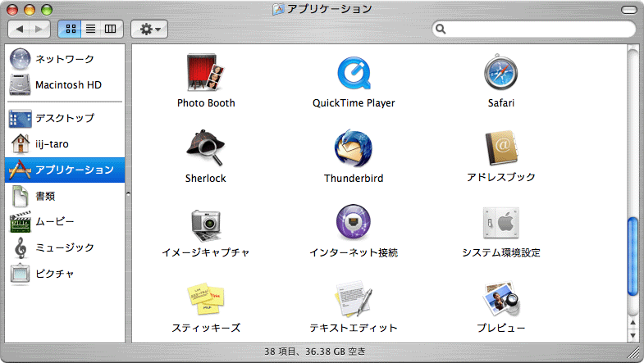Click the search field
Screen dimensions: 644x363
533,29
